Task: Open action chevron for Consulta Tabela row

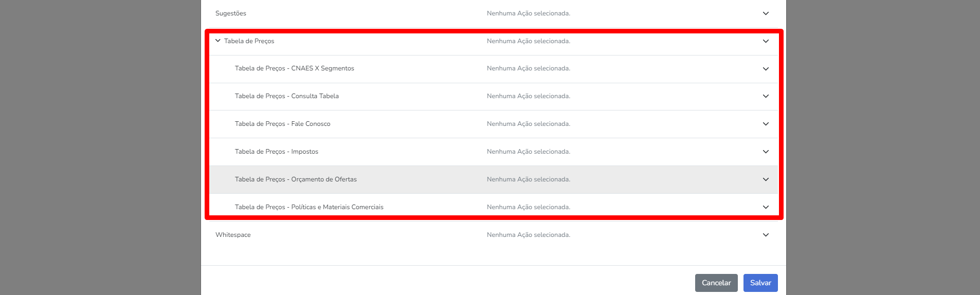Action: pos(766,96)
